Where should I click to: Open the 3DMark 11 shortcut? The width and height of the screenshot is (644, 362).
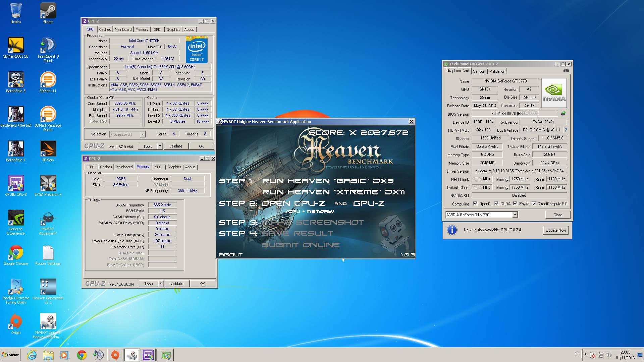(x=48, y=82)
